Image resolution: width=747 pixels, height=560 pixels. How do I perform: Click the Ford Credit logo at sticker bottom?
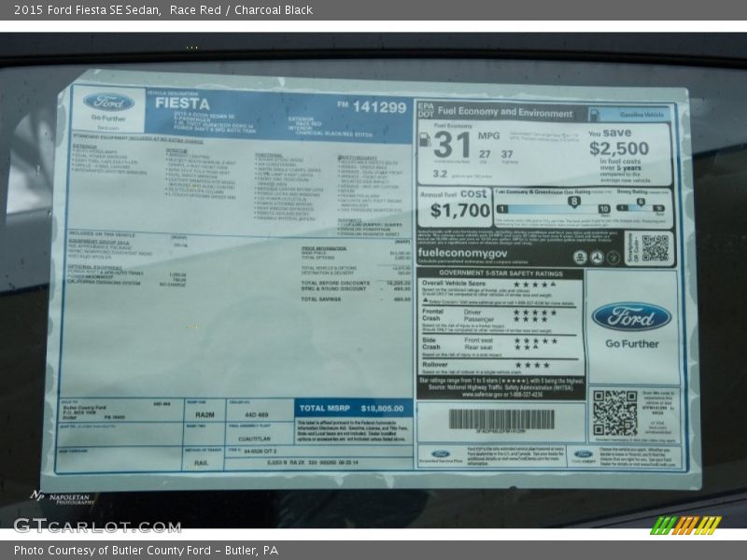(583, 456)
